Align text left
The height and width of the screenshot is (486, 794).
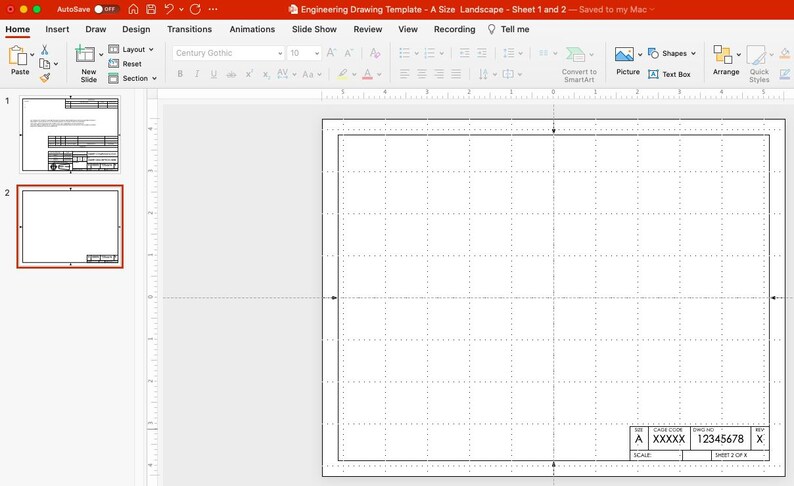[x=404, y=74]
